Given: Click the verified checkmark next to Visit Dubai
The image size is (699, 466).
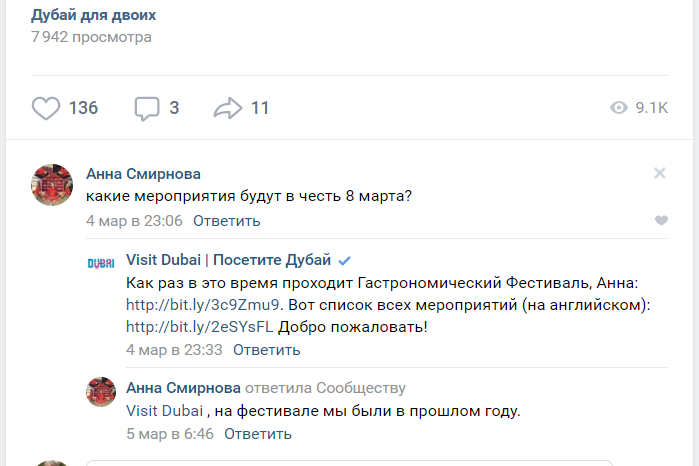Looking at the screenshot, I should click(x=345, y=261).
